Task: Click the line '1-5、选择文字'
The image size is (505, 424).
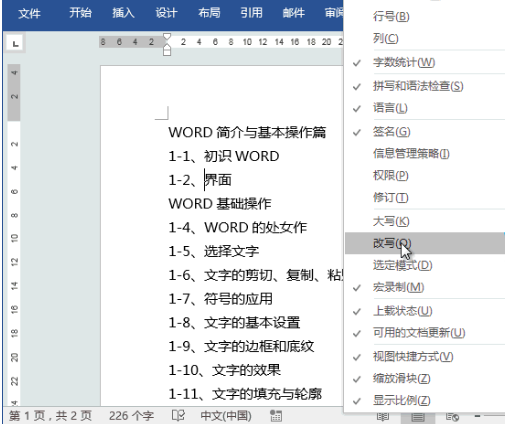Action: point(214,252)
